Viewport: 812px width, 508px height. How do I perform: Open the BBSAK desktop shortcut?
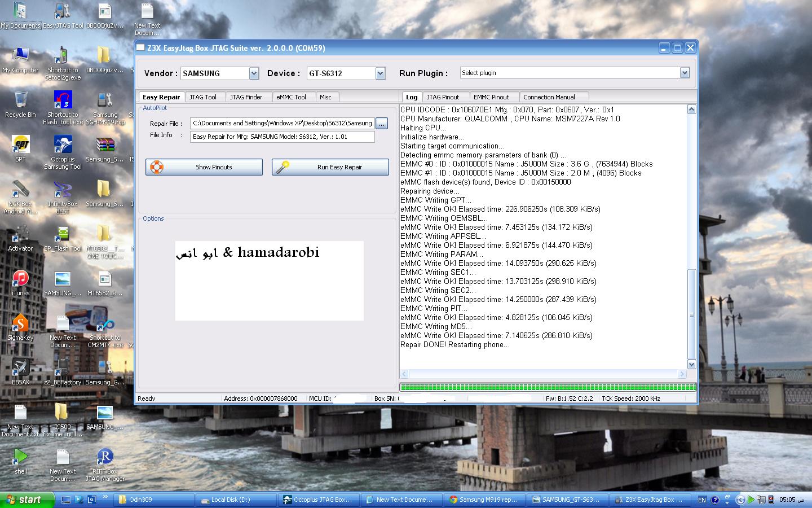(x=20, y=372)
